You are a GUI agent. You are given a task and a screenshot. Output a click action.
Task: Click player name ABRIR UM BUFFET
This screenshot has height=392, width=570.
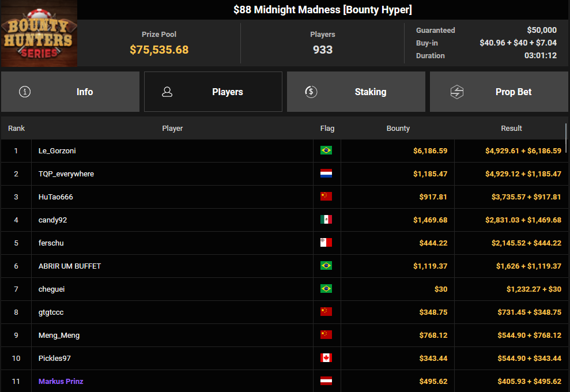click(70, 266)
